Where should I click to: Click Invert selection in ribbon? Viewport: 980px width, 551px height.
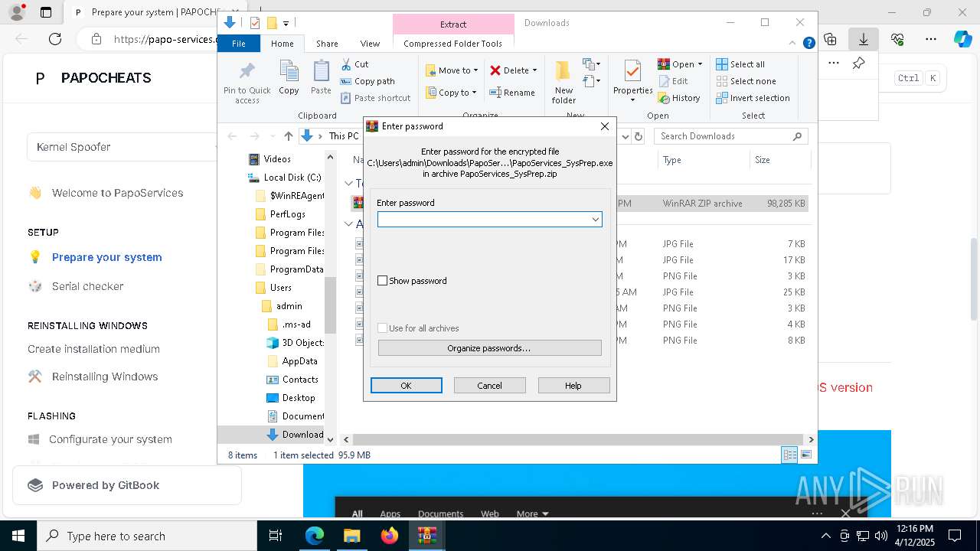[x=753, y=98]
